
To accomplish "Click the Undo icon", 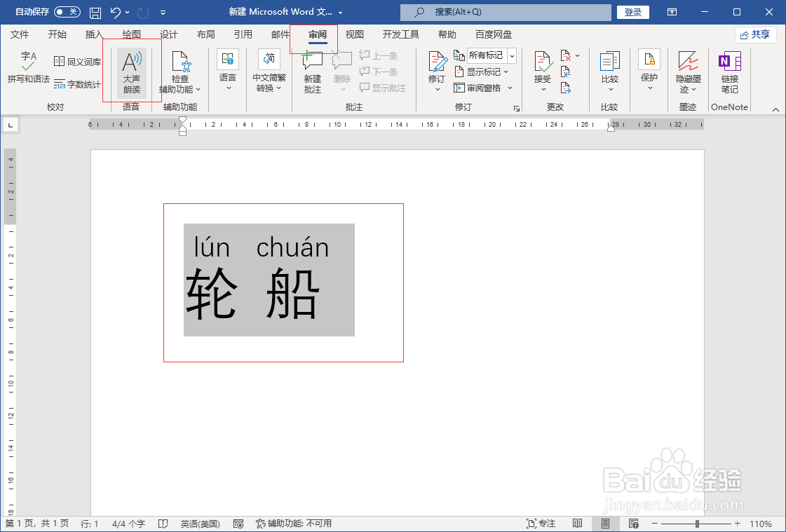I will point(116,12).
